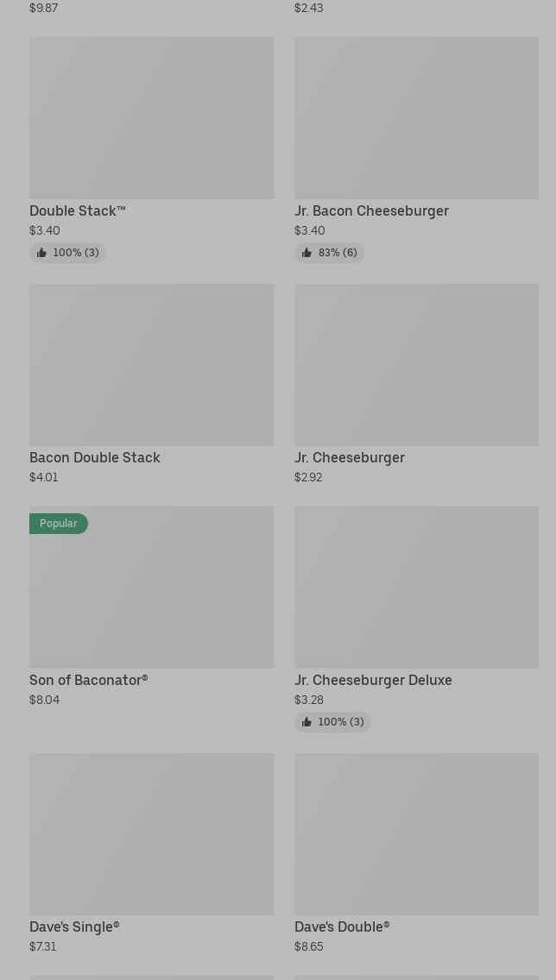Click the $2.92 price of Jr. Cheeseburger
Image resolution: width=556 pixels, height=980 pixels.
click(308, 477)
